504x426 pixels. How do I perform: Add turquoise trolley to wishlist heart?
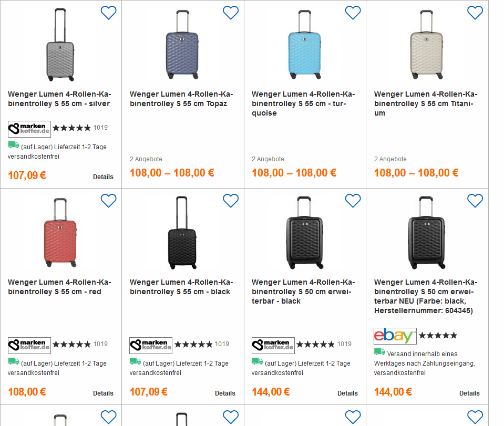353,13
